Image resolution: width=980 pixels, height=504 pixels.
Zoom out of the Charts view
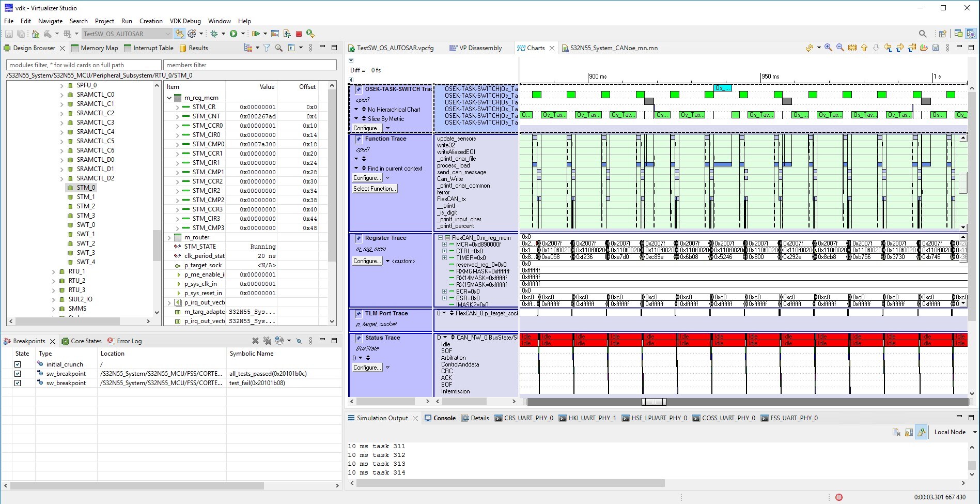(840, 48)
